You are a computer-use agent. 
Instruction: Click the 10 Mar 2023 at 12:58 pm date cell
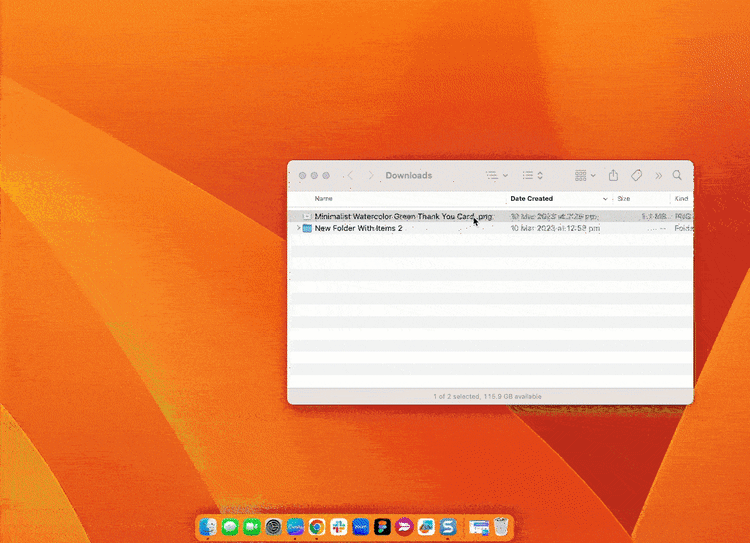(555, 228)
